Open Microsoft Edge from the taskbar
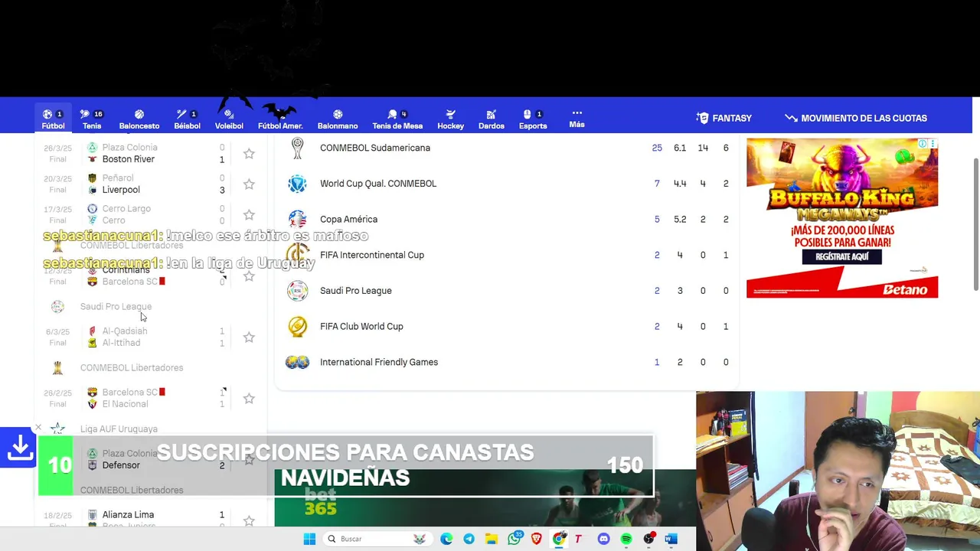The width and height of the screenshot is (980, 551). (446, 539)
